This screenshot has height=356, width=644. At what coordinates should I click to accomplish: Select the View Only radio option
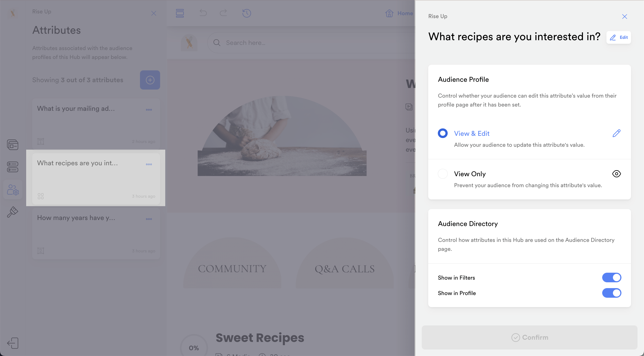443,174
